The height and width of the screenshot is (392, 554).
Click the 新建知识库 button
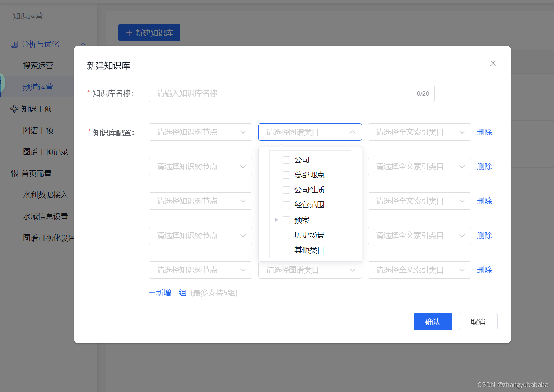click(149, 33)
